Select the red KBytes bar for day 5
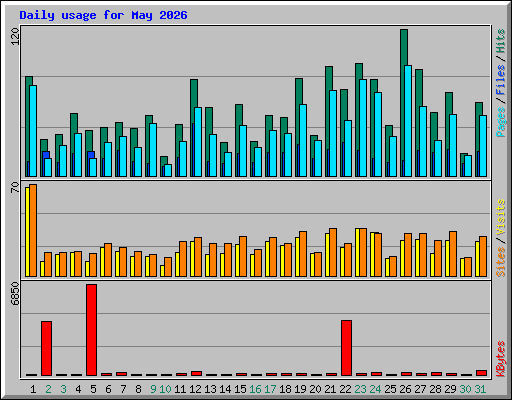Viewport: 512px width, 400px height. pos(92,330)
